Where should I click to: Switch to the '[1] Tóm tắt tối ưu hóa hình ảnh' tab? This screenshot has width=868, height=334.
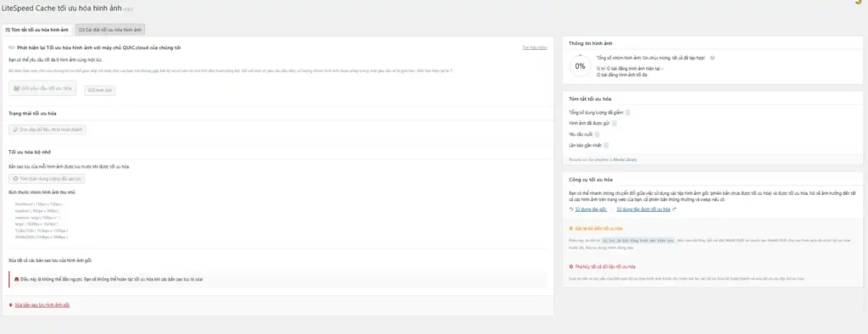(37, 30)
